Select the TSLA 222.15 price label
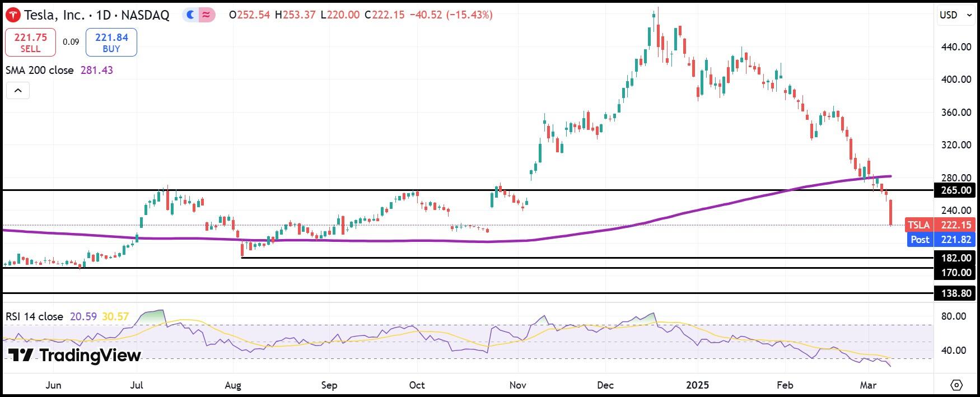This screenshot has width=980, height=397. point(940,225)
